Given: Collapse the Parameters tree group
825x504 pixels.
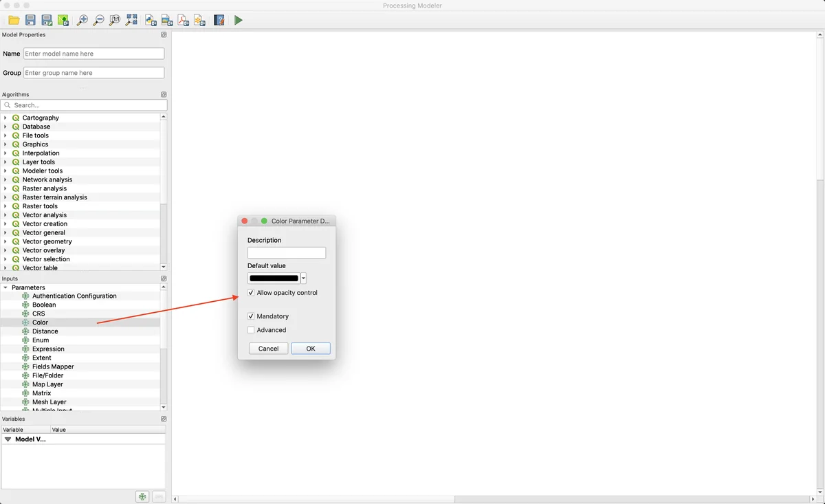Looking at the screenshot, I should click(5, 287).
